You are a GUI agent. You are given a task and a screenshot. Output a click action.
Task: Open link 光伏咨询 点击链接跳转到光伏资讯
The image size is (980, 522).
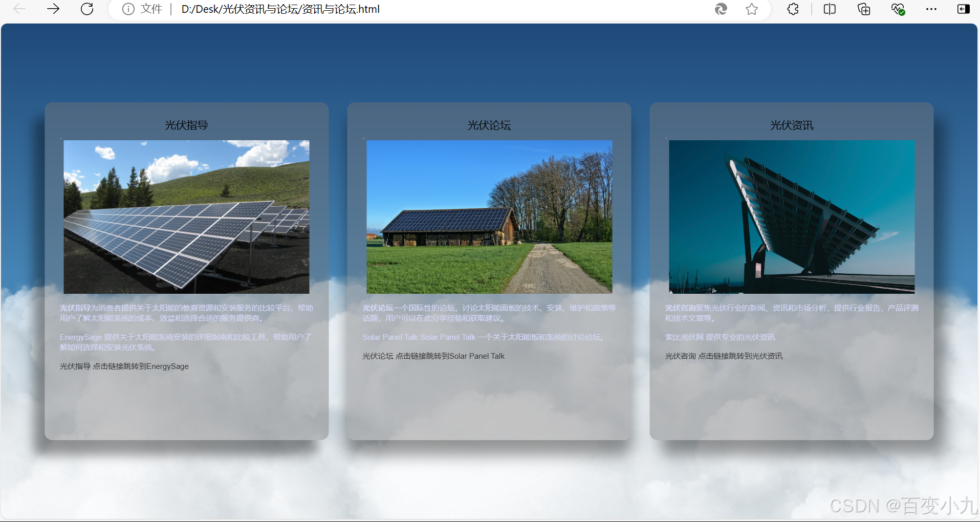click(x=724, y=356)
